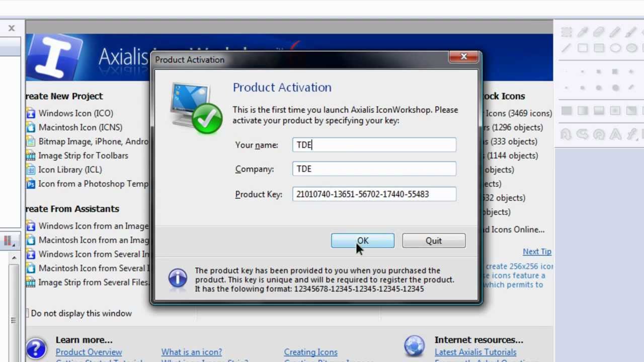The width and height of the screenshot is (644, 362).
Task: Choose the Rectangle tool
Action: pos(582,48)
